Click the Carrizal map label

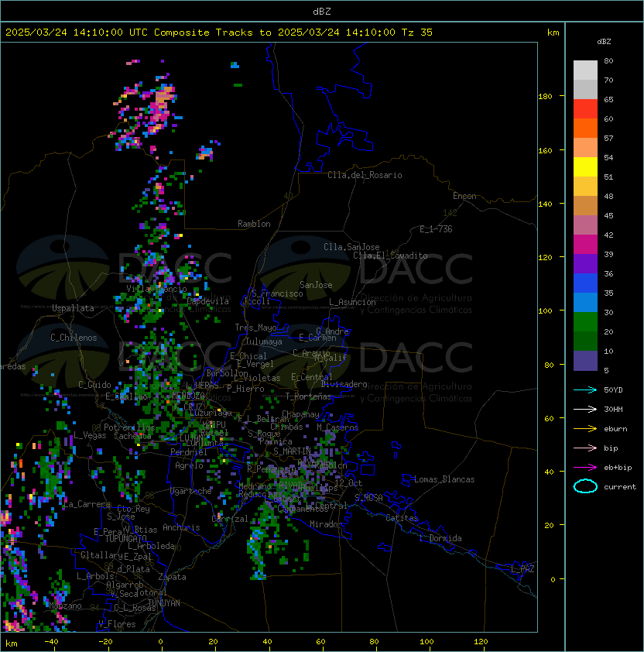click(230, 519)
